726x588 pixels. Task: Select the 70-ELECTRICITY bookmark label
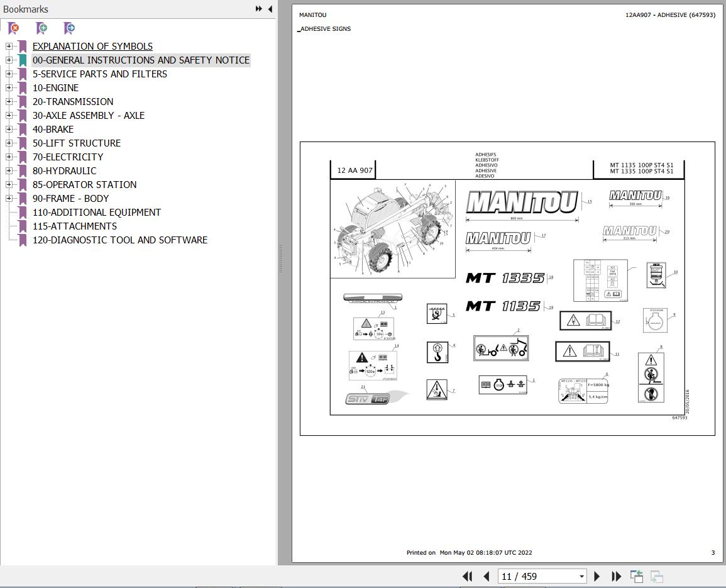68,157
